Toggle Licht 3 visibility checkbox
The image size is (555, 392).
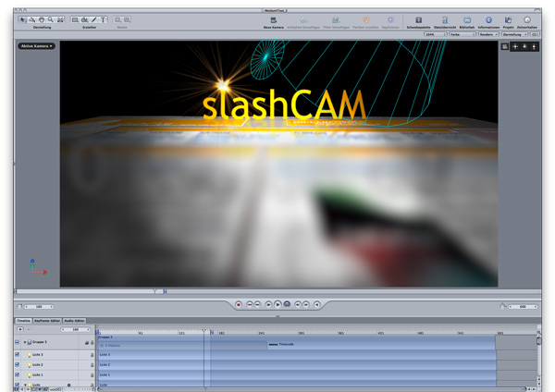[x=17, y=354]
